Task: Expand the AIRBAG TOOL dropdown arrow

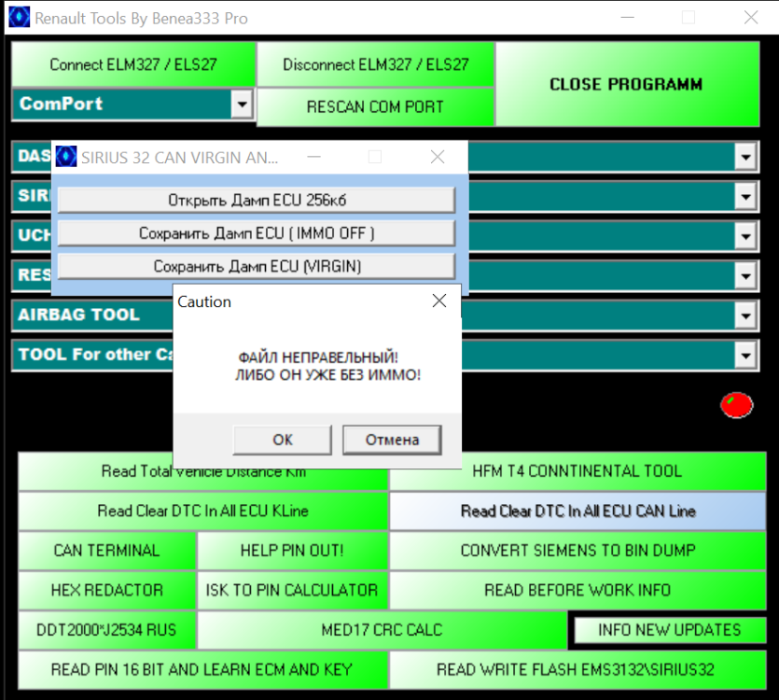Action: pos(745,315)
